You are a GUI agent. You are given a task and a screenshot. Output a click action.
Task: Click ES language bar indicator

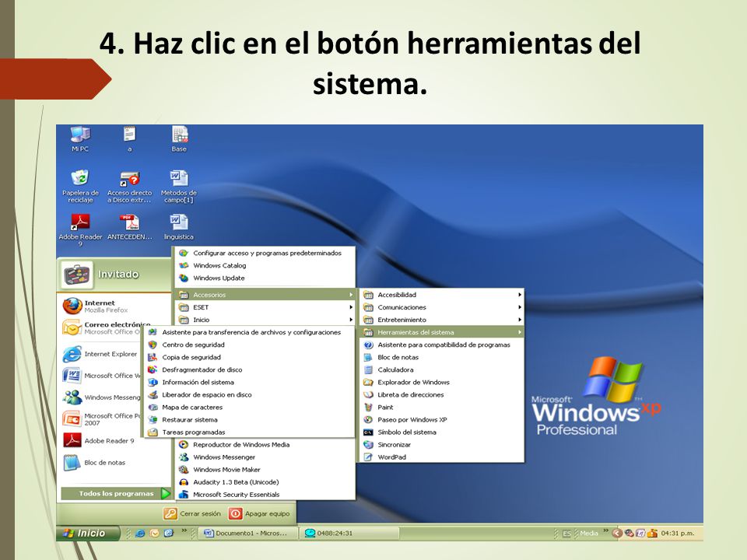(x=566, y=534)
